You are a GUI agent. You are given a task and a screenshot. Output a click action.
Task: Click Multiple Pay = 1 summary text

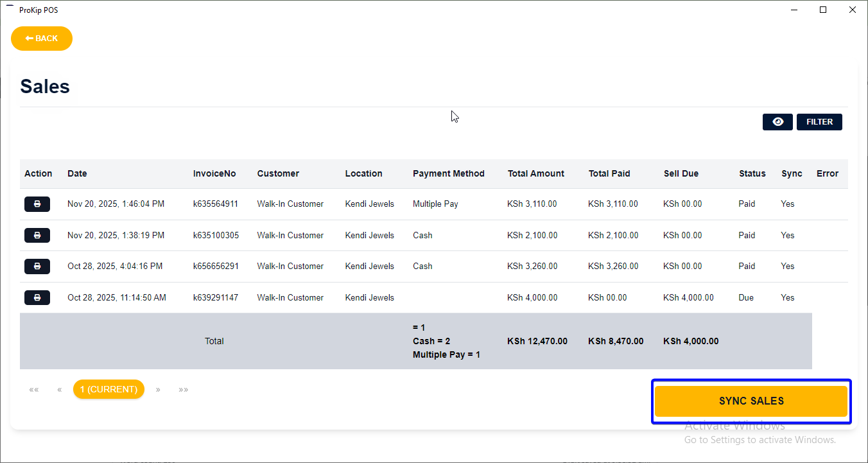pos(446,355)
